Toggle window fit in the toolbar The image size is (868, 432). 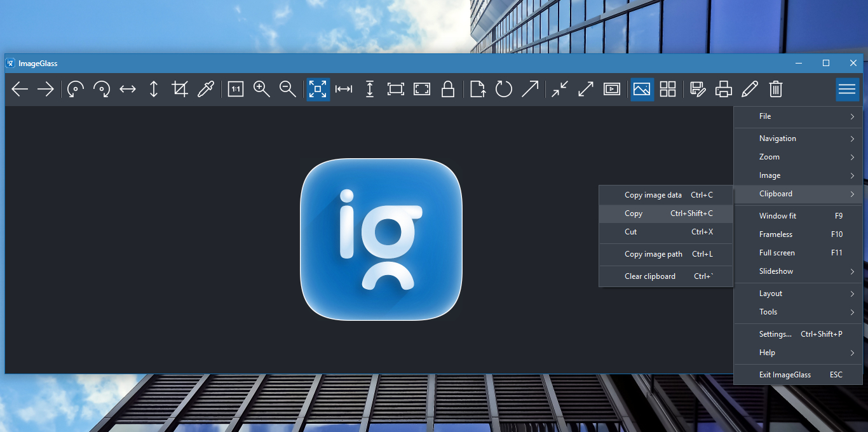(560, 90)
